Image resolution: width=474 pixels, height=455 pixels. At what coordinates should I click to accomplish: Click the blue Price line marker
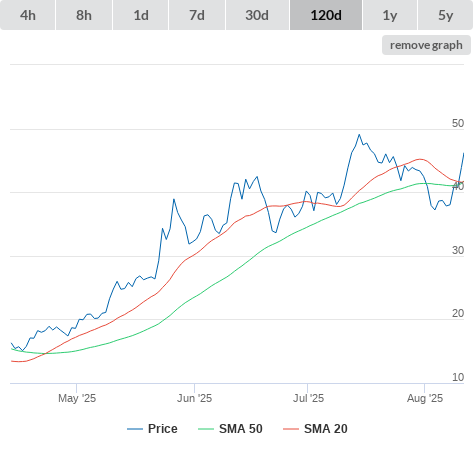pos(135,429)
